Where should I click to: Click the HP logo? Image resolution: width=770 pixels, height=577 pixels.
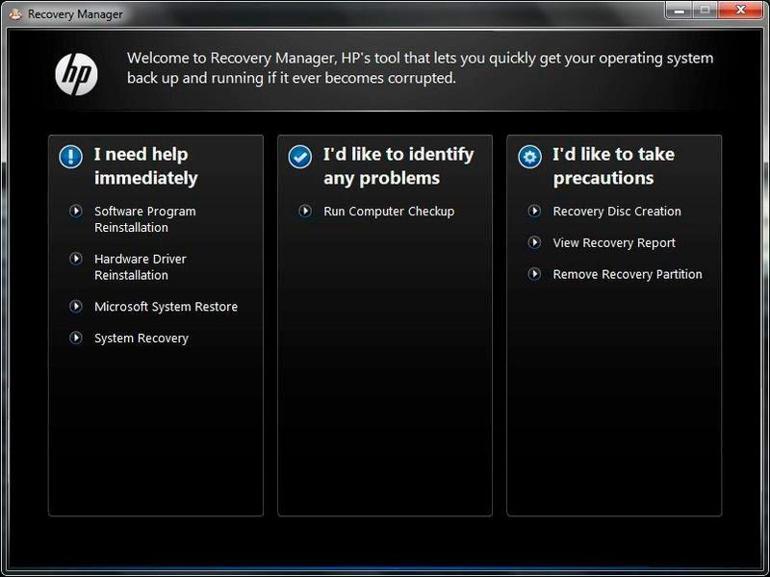click(x=76, y=75)
